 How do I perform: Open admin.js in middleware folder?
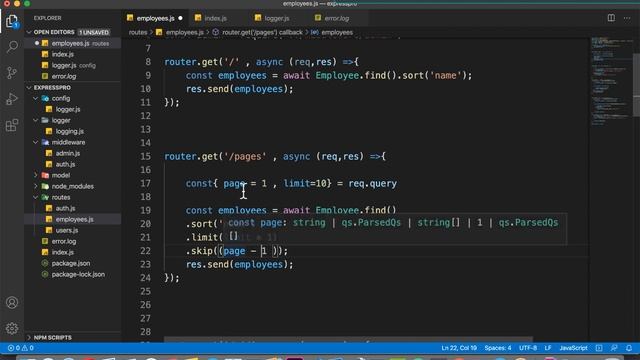(x=73, y=153)
